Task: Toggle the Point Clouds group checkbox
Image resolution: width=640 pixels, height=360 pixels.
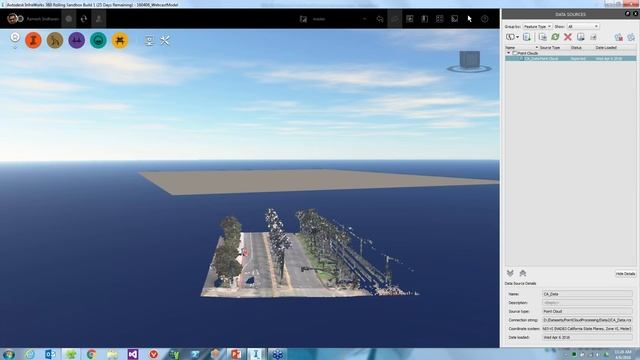Action: 515,53
